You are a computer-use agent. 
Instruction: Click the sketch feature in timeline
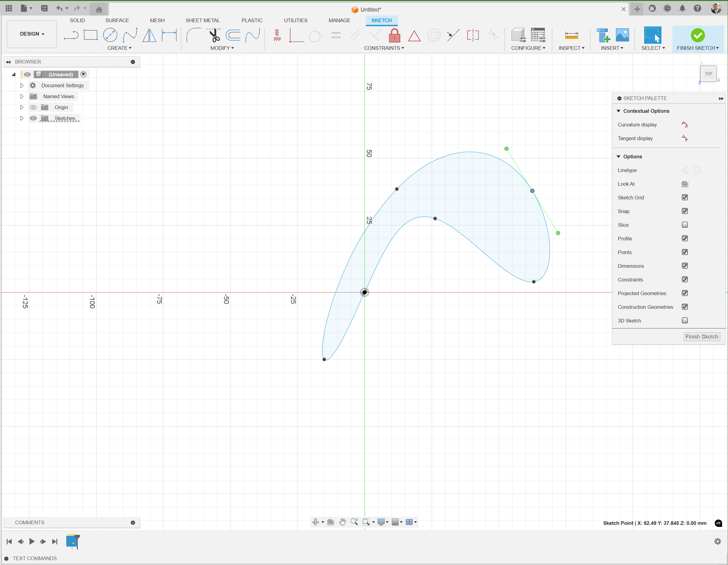72,541
